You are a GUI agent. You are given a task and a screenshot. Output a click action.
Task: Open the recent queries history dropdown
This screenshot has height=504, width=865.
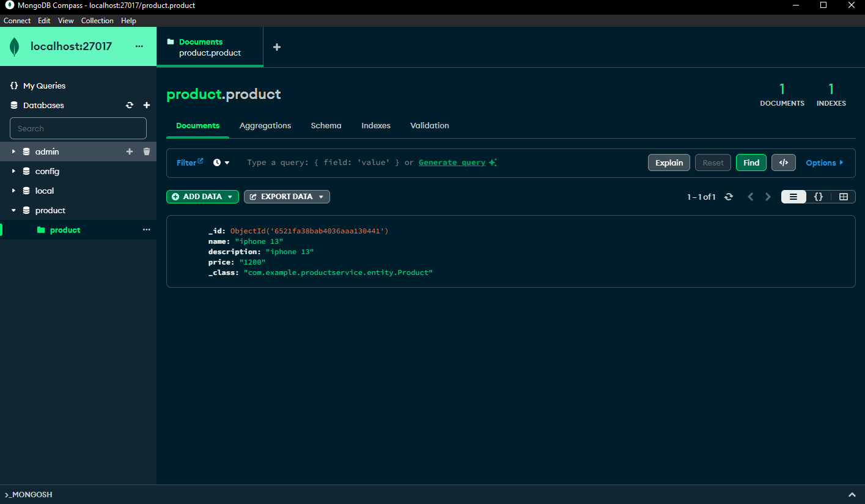(221, 163)
